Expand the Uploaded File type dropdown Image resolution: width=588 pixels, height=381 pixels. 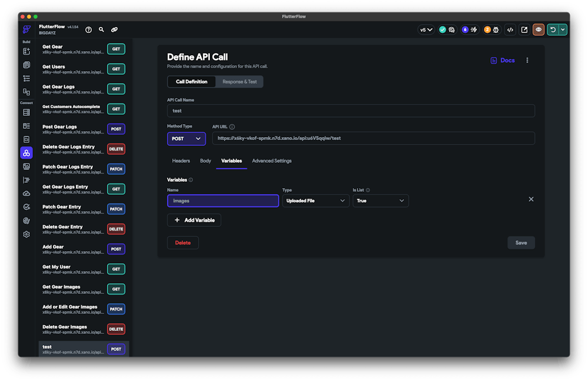coord(316,201)
